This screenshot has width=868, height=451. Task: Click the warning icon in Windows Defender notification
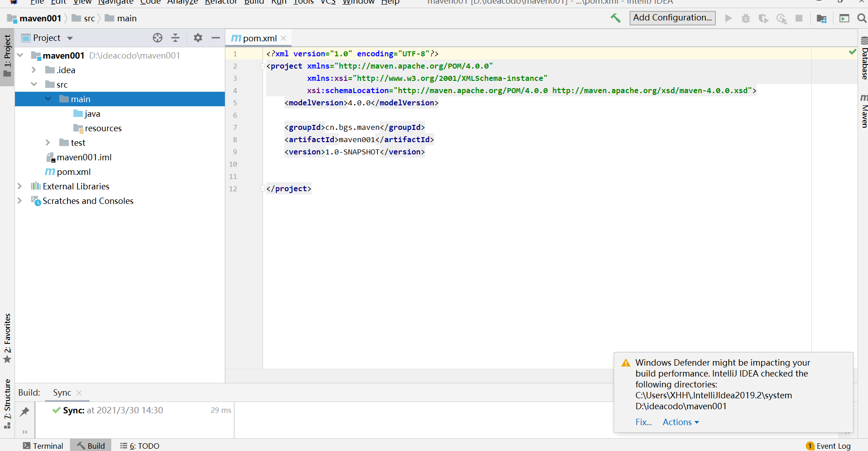pos(626,363)
